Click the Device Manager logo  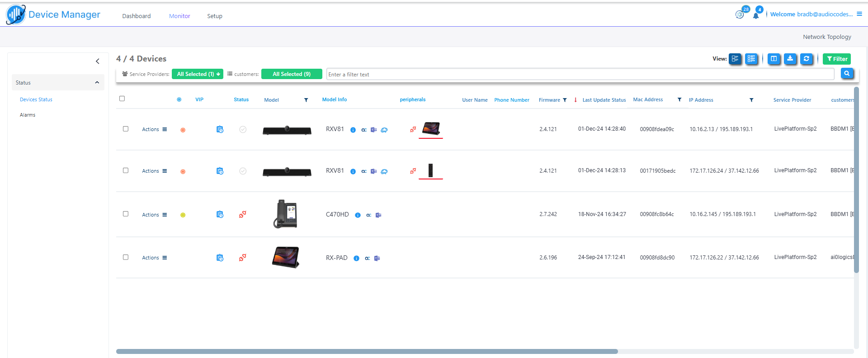point(53,14)
